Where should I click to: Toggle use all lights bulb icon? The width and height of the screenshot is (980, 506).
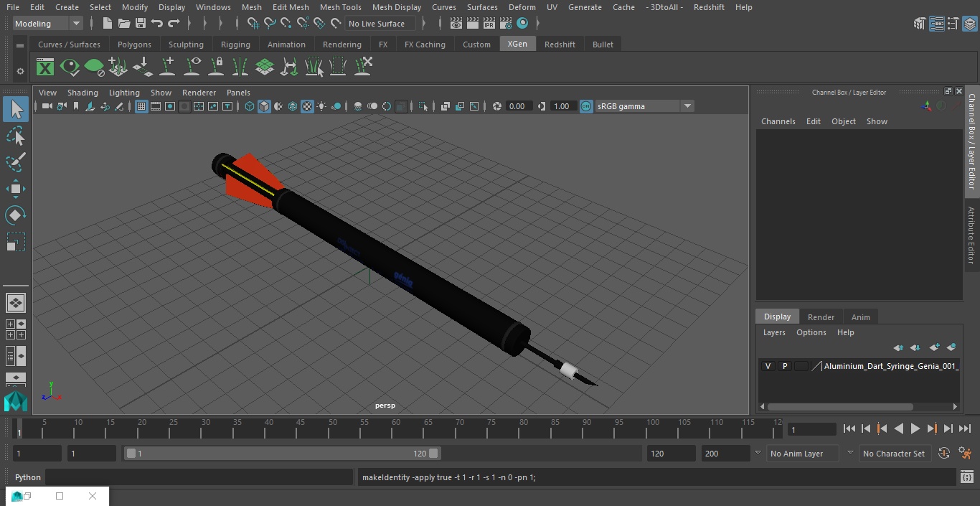[321, 106]
